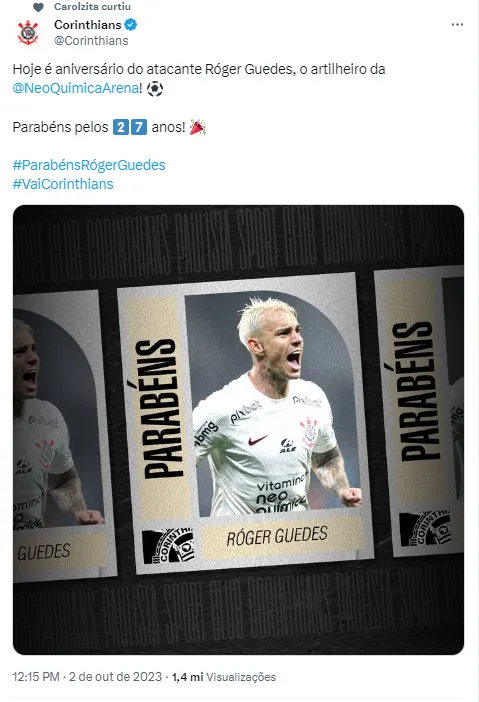The image size is (479, 702).
Task: Open Carolzita curtiu liker link
Action: [x=92, y=7]
